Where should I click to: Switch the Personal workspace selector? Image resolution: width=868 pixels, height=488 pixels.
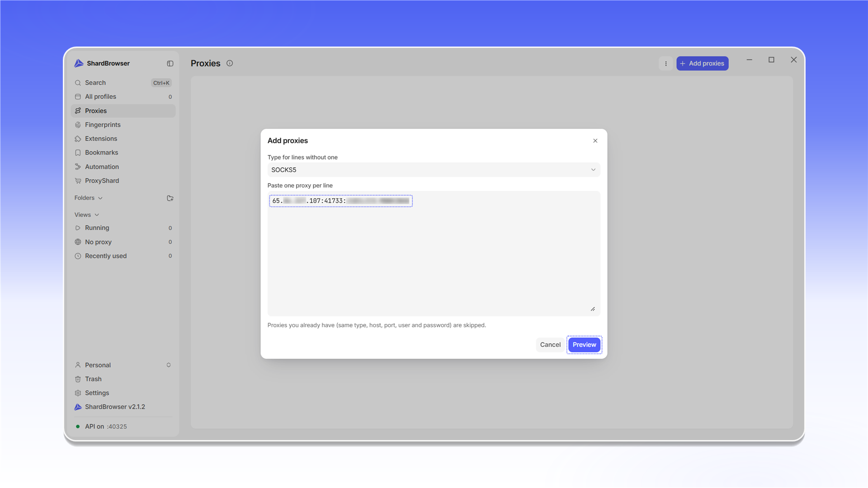(123, 365)
